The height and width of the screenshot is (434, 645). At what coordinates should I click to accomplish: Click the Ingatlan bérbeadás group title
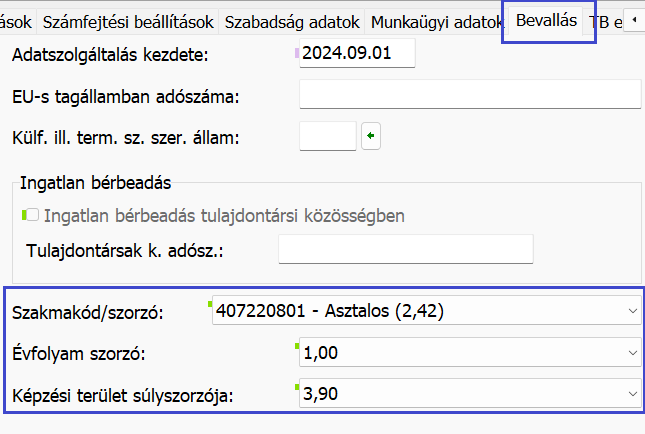95,184
